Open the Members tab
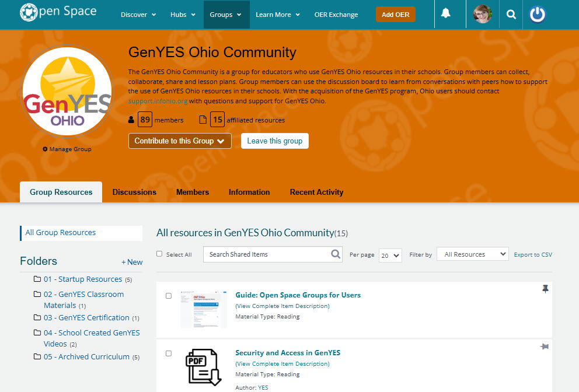 coord(193,192)
